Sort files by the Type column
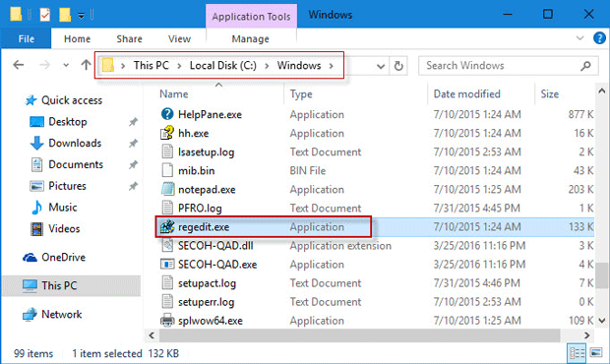This screenshot has width=610, height=364. pyautogui.click(x=301, y=94)
